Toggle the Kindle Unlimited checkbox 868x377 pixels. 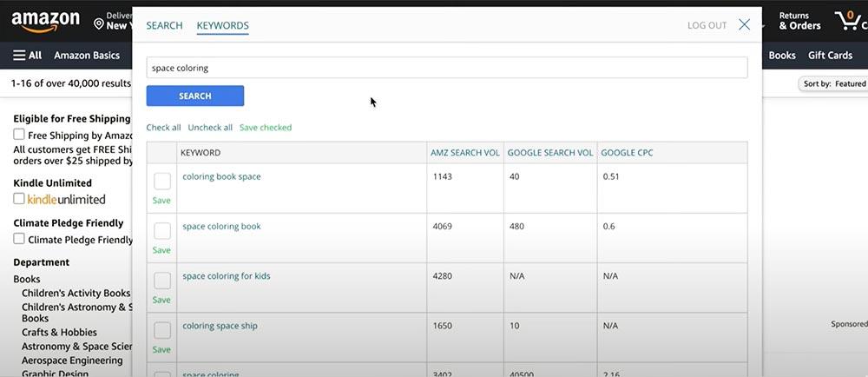pyautogui.click(x=19, y=199)
